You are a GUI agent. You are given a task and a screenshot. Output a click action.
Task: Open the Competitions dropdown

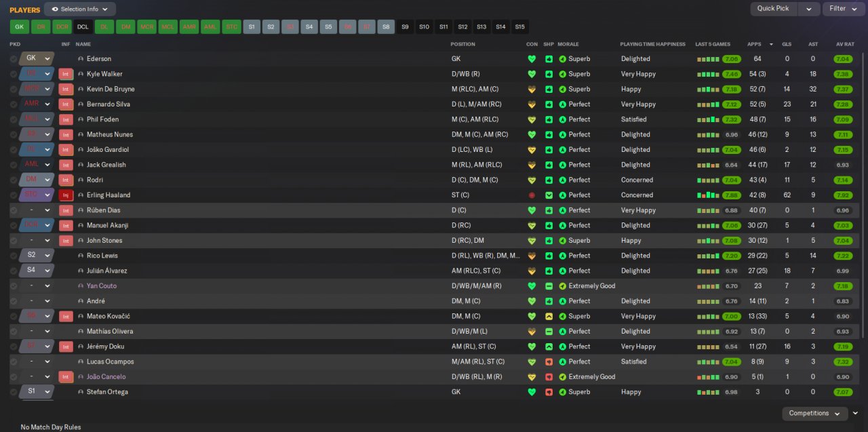815,414
